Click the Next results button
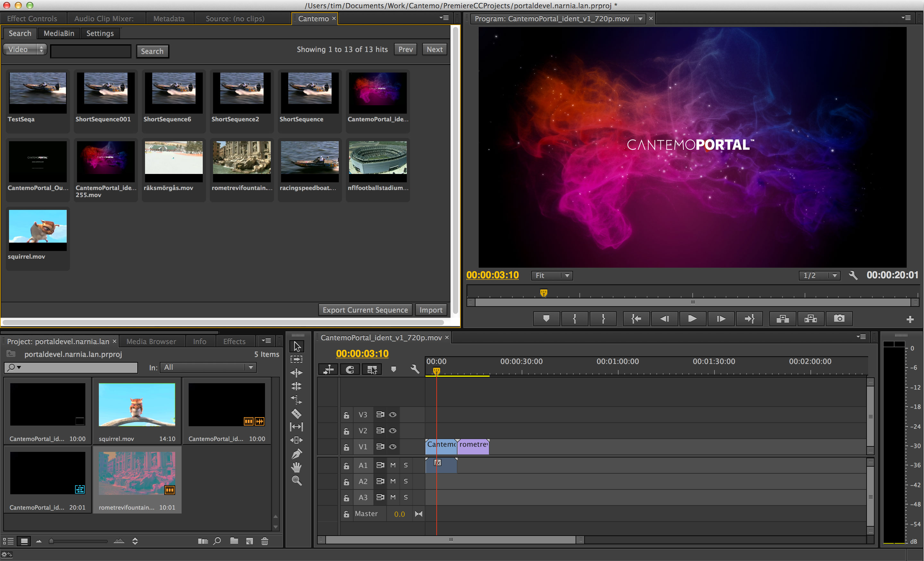Viewport: 924px width, 561px height. (434, 49)
